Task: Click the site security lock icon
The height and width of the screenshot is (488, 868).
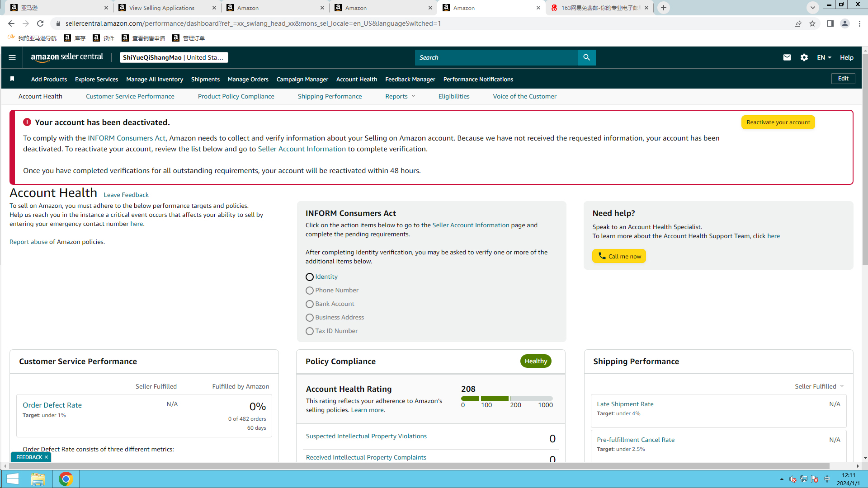Action: coord(58,23)
